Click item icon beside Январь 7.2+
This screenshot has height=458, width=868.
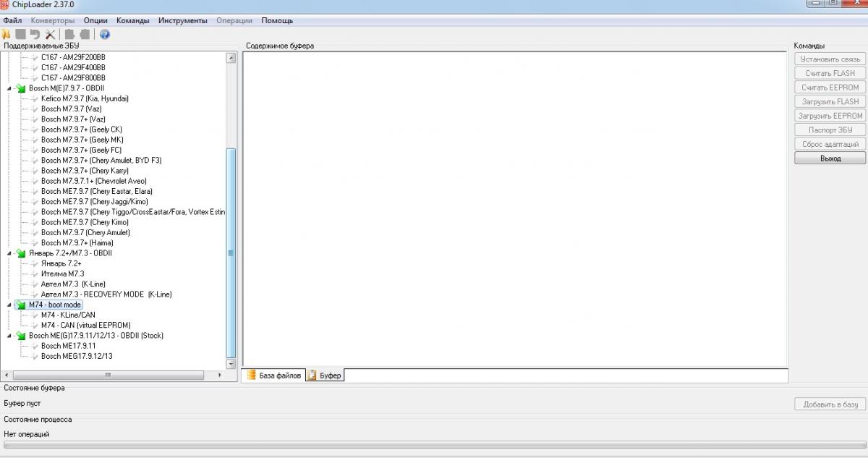pyautogui.click(x=34, y=263)
